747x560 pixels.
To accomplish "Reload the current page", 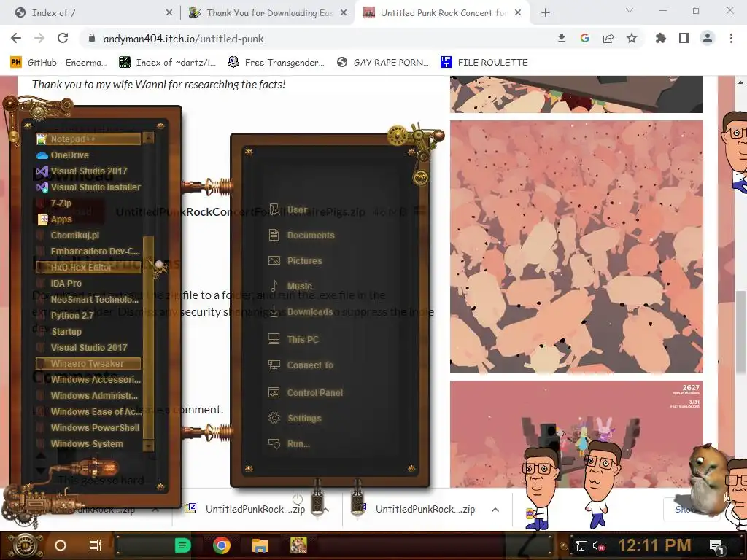I will [63, 38].
